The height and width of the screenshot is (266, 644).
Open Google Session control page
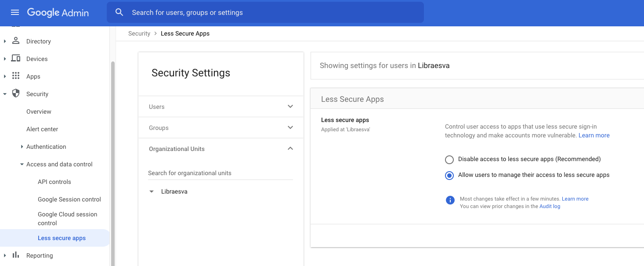pyautogui.click(x=69, y=199)
